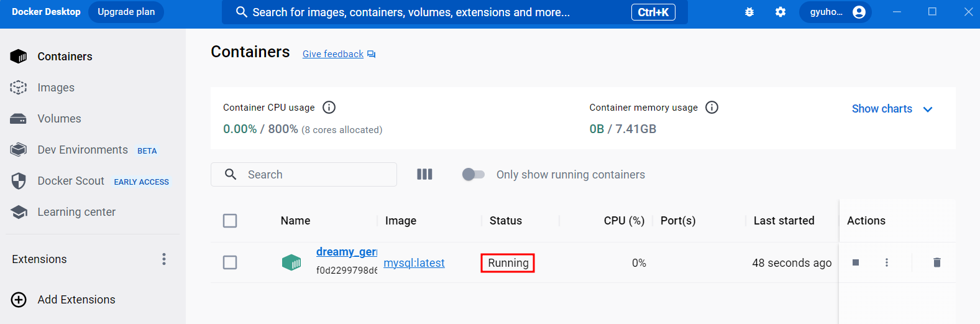The height and width of the screenshot is (324, 980).
Task: Minimize the Docker Desktop window
Action: [896, 12]
